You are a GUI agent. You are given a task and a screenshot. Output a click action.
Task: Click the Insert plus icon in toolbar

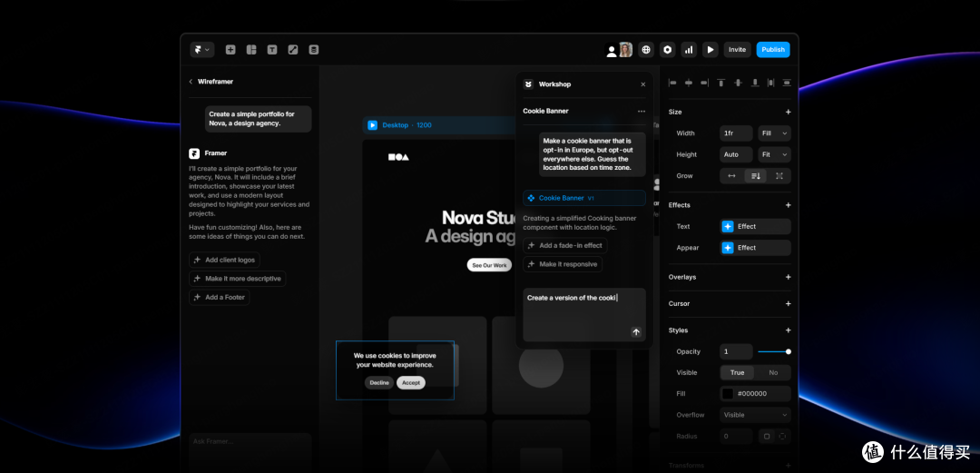coord(230,50)
